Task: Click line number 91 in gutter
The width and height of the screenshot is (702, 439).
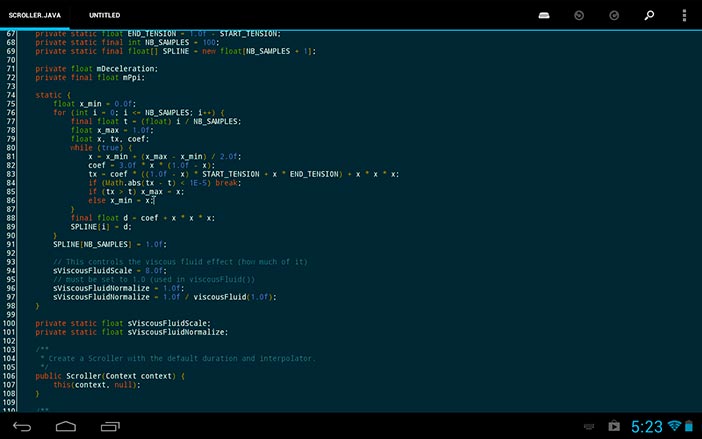Action: pos(11,244)
